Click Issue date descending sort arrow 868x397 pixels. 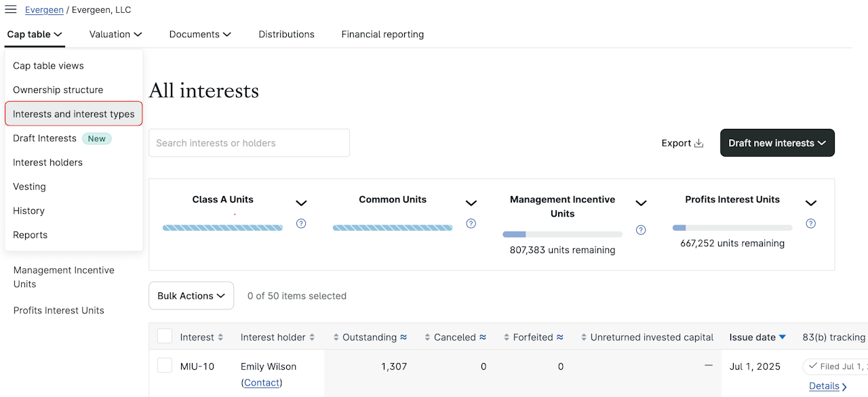[783, 337]
